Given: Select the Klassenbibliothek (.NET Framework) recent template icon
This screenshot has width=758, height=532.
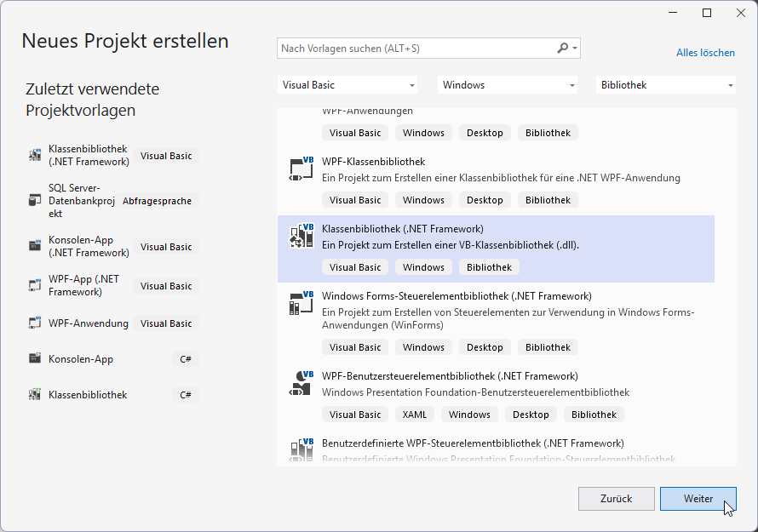Looking at the screenshot, I should [x=34, y=156].
